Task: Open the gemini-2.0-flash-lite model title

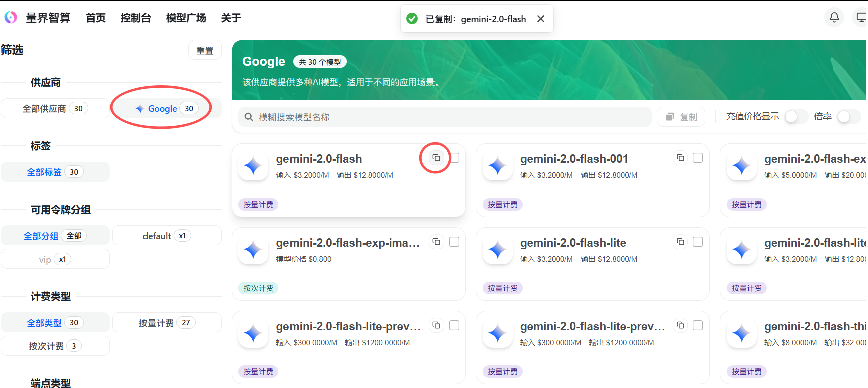Action: click(573, 243)
